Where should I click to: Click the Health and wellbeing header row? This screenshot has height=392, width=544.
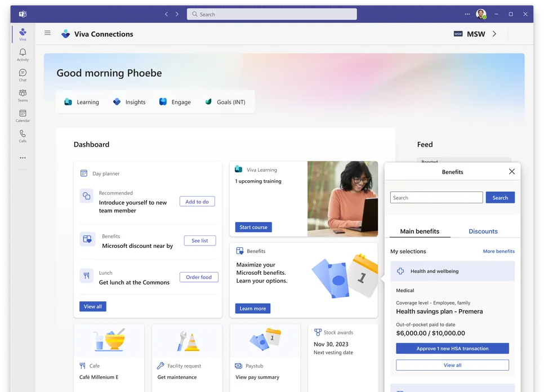(452, 271)
